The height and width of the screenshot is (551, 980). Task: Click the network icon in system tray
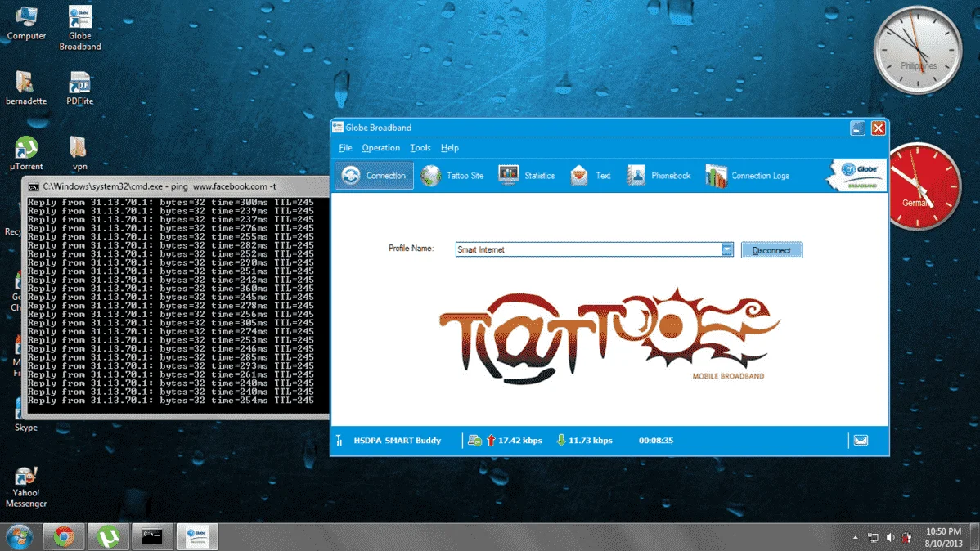coord(873,537)
